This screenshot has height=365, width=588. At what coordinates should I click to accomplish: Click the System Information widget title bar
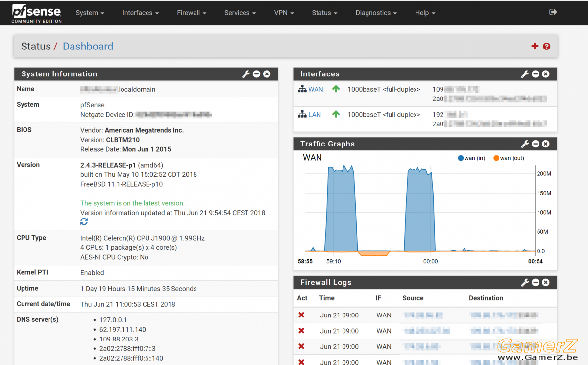coord(146,74)
